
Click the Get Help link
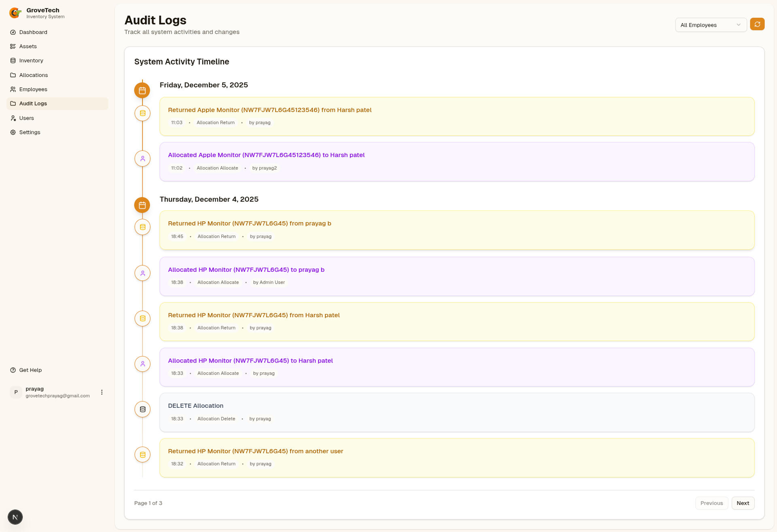coord(57,370)
